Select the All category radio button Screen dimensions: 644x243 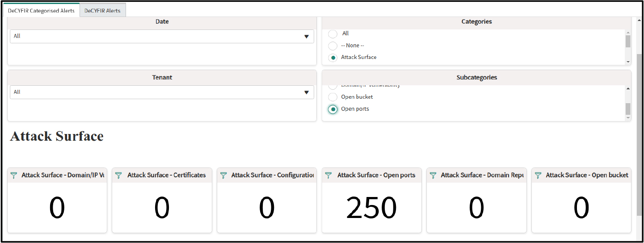[x=333, y=34]
